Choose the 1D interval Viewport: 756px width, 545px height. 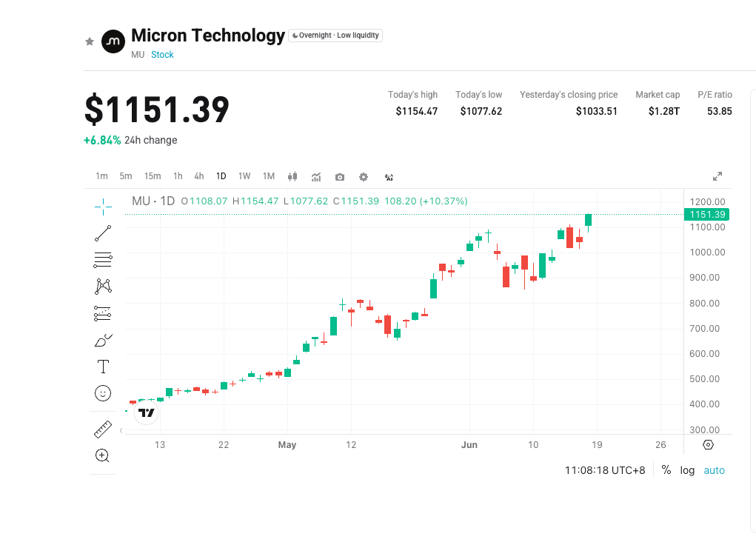click(221, 176)
